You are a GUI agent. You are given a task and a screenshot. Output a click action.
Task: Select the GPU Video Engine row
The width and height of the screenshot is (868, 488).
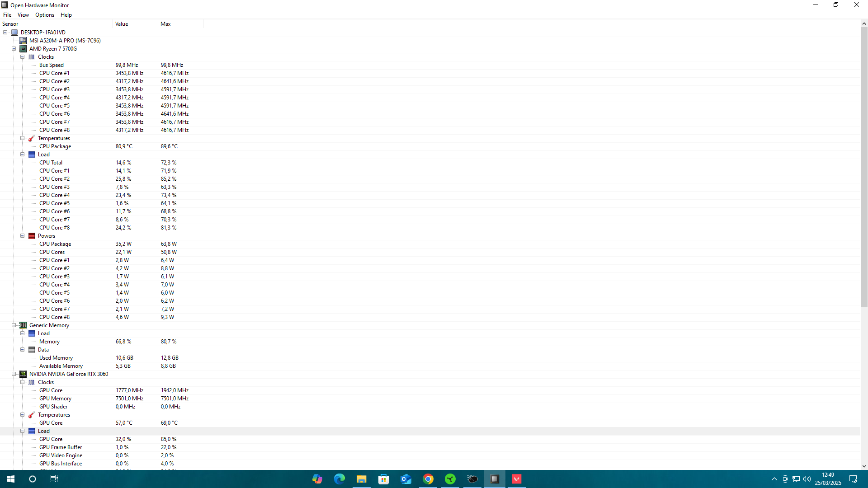tap(429, 455)
